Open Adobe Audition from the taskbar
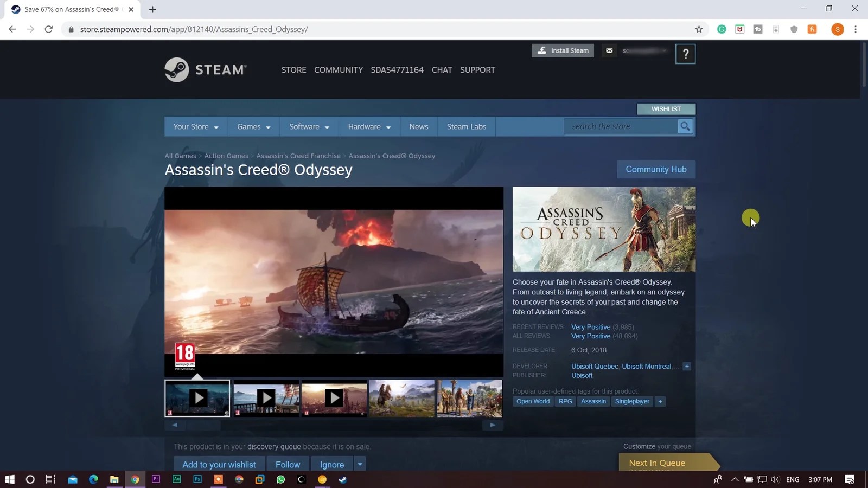 (176, 479)
